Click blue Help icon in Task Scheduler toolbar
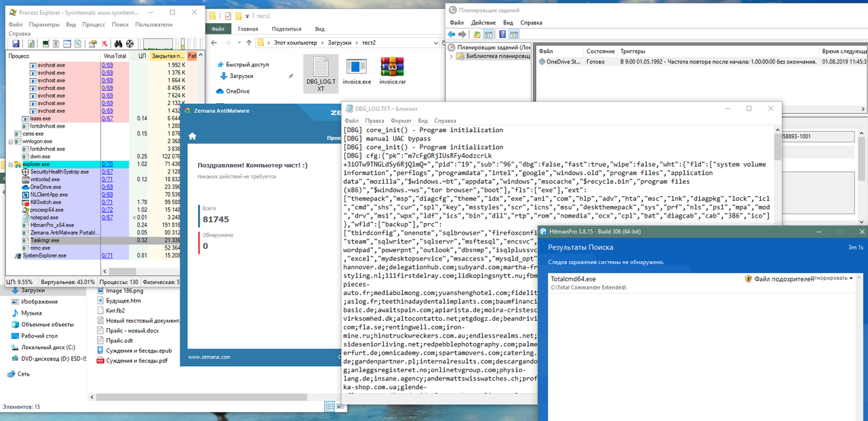 [x=502, y=34]
